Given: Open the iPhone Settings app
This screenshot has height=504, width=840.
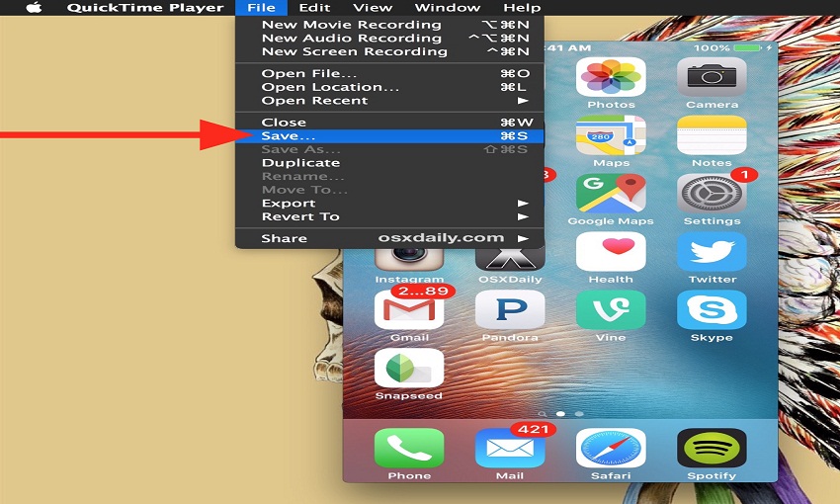Looking at the screenshot, I should 712,194.
